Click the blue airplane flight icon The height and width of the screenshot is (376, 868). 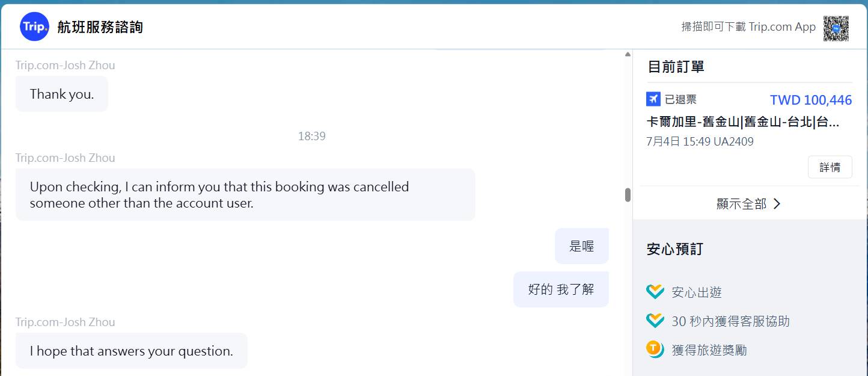pos(653,99)
